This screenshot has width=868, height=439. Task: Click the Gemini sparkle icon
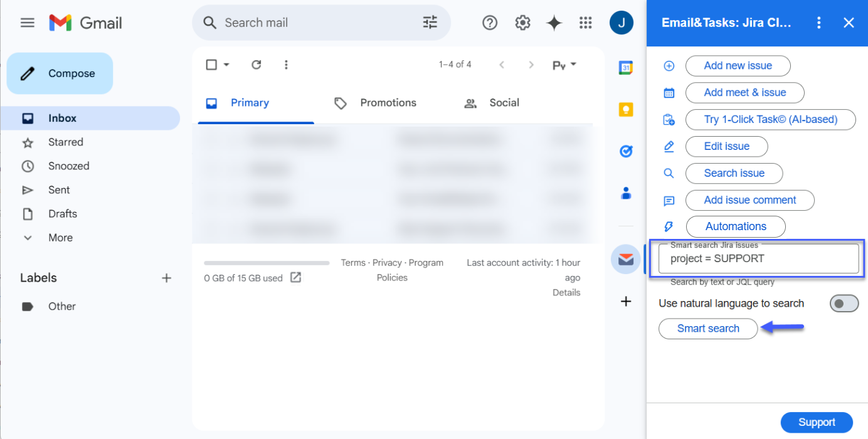click(x=554, y=23)
